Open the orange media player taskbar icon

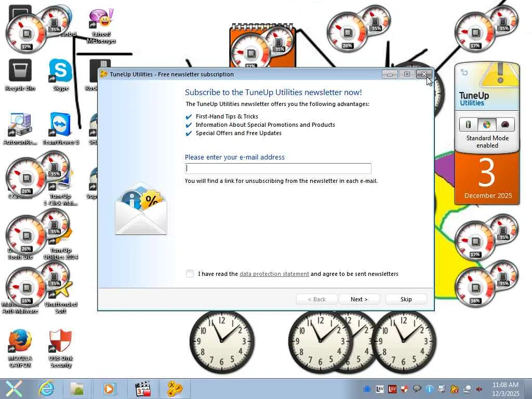(109, 389)
